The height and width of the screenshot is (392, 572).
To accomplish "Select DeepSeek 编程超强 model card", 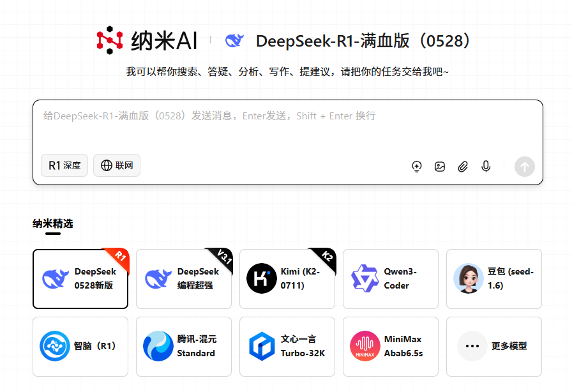I will click(x=184, y=279).
